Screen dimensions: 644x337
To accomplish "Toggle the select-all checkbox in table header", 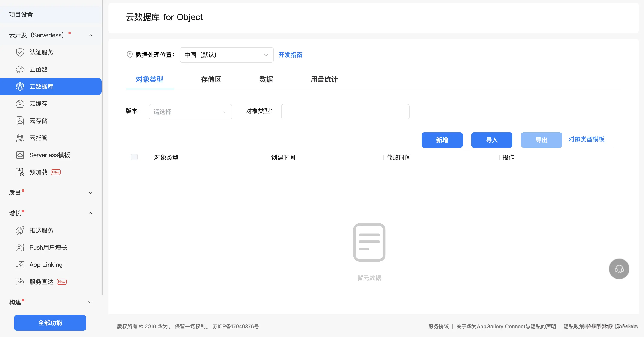I will tap(134, 157).
